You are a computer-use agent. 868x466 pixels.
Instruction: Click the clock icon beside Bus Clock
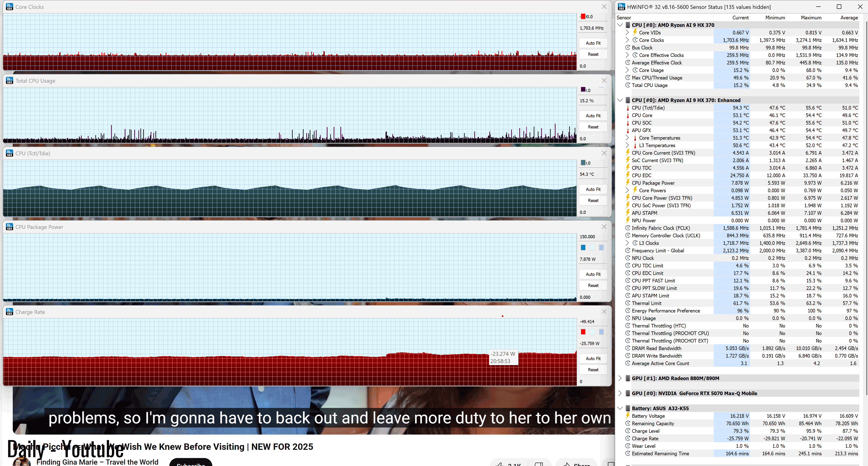click(x=628, y=48)
